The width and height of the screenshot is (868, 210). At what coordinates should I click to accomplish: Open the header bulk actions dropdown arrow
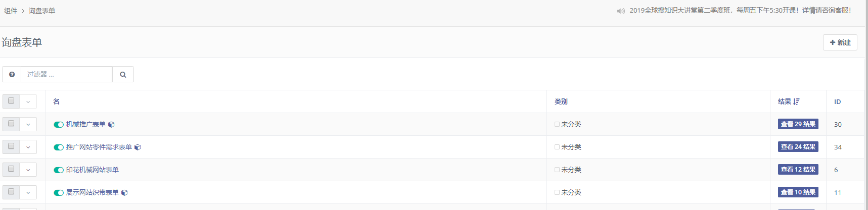[28, 101]
